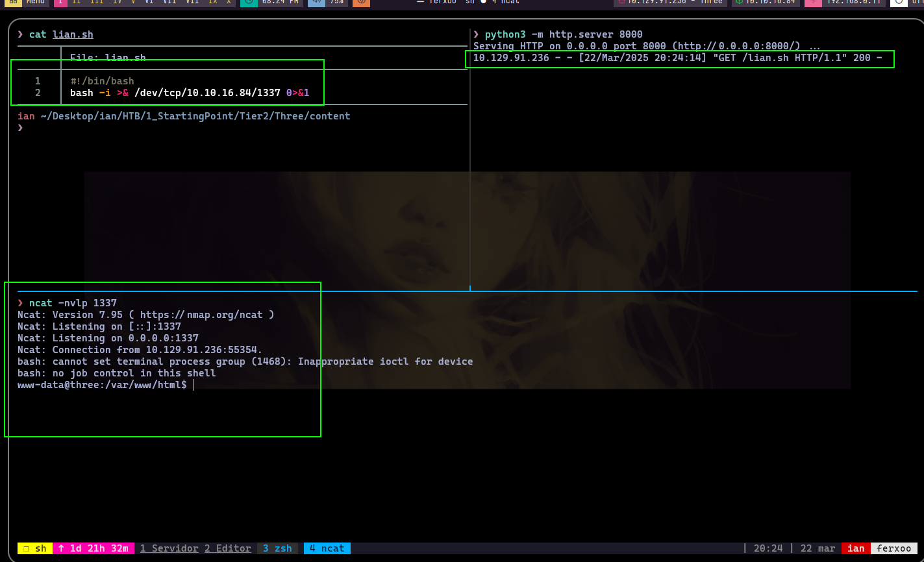
Task: Switch to workspace I in top bar
Action: point(60,2)
